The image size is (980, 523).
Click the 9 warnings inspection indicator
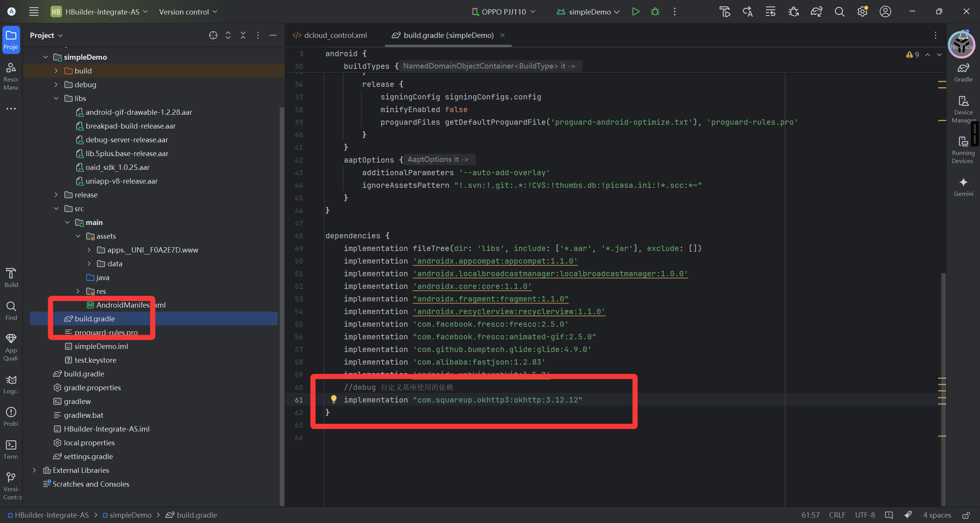tap(913, 55)
